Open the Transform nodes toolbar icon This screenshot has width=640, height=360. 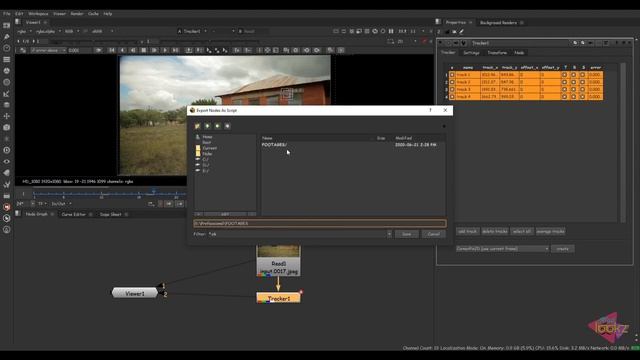7,116
